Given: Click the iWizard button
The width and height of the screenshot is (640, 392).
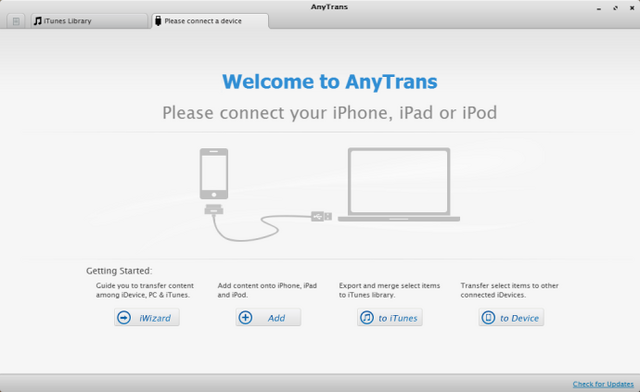Looking at the screenshot, I should click(147, 317).
